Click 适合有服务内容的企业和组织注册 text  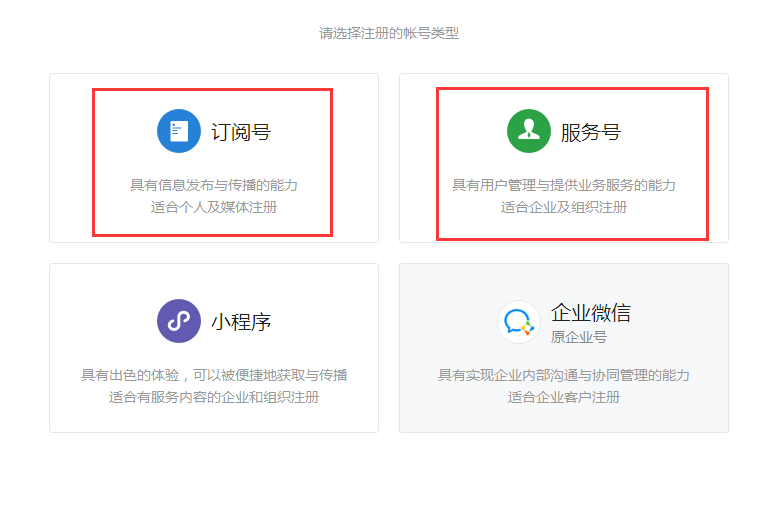[x=214, y=397]
